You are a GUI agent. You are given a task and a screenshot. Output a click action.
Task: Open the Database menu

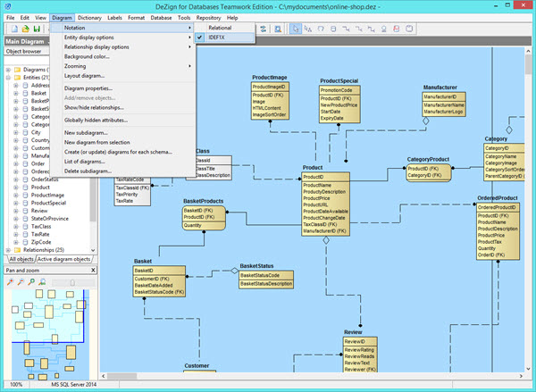point(161,18)
